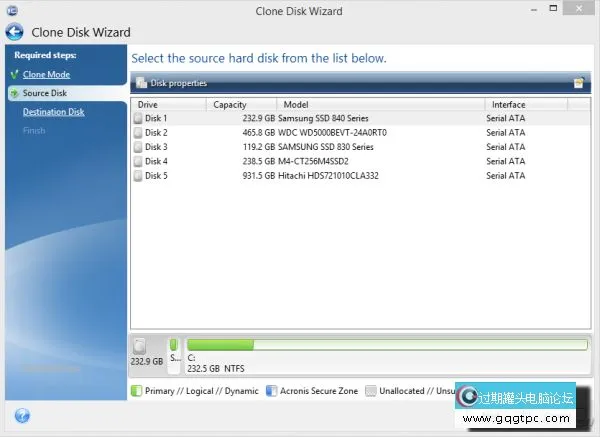Click the Disk 3 drive icon
The image size is (600, 437).
pos(138,147)
